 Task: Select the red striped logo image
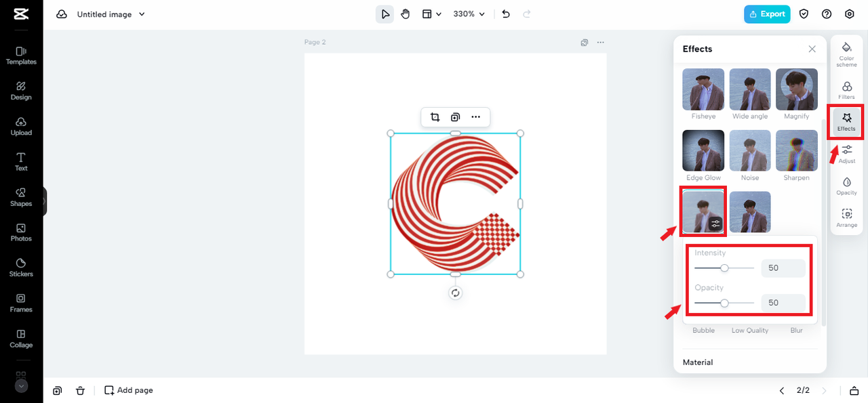(455, 203)
